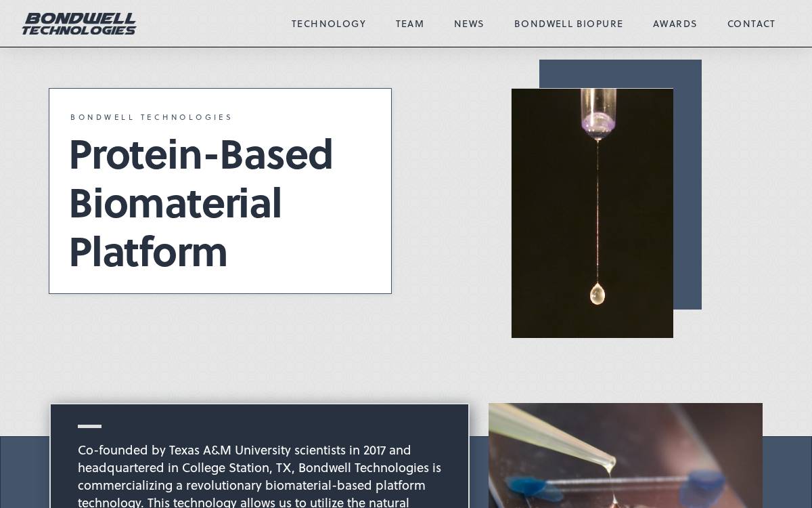
Task: Go to the Team page
Action: pyautogui.click(x=410, y=24)
